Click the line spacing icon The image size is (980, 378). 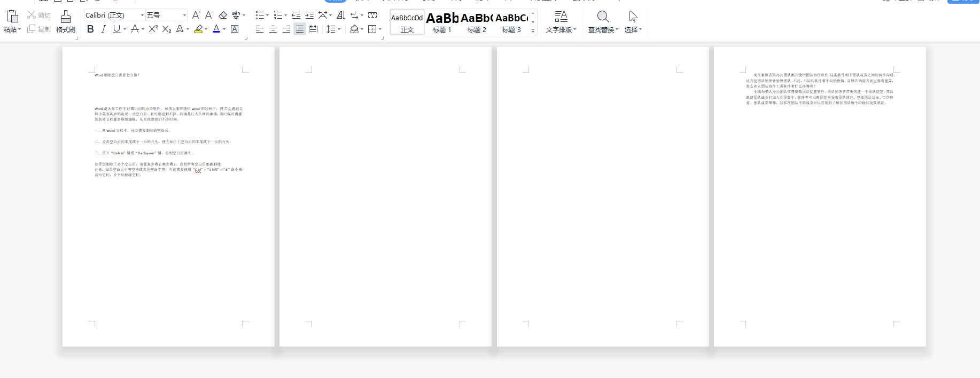[331, 29]
